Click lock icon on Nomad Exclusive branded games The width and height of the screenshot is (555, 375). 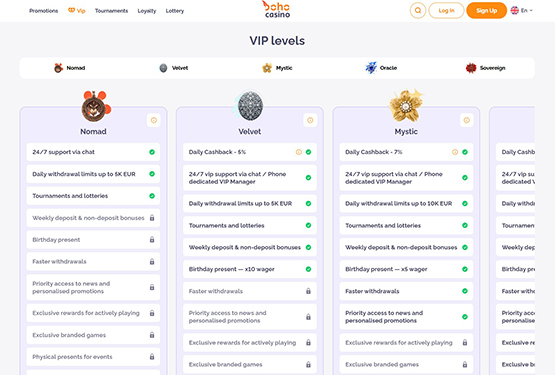click(152, 335)
